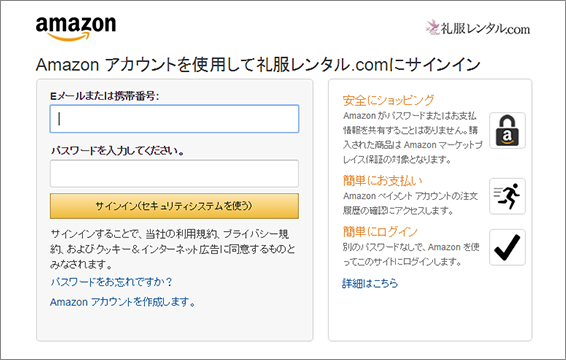
Task: Click the 簡単にログイン heading
Action: [x=380, y=232]
